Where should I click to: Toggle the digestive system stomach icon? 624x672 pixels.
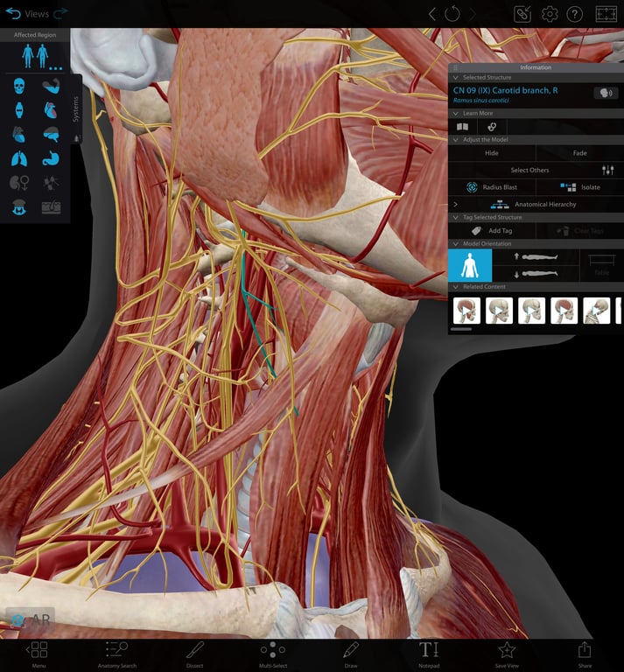coord(51,159)
